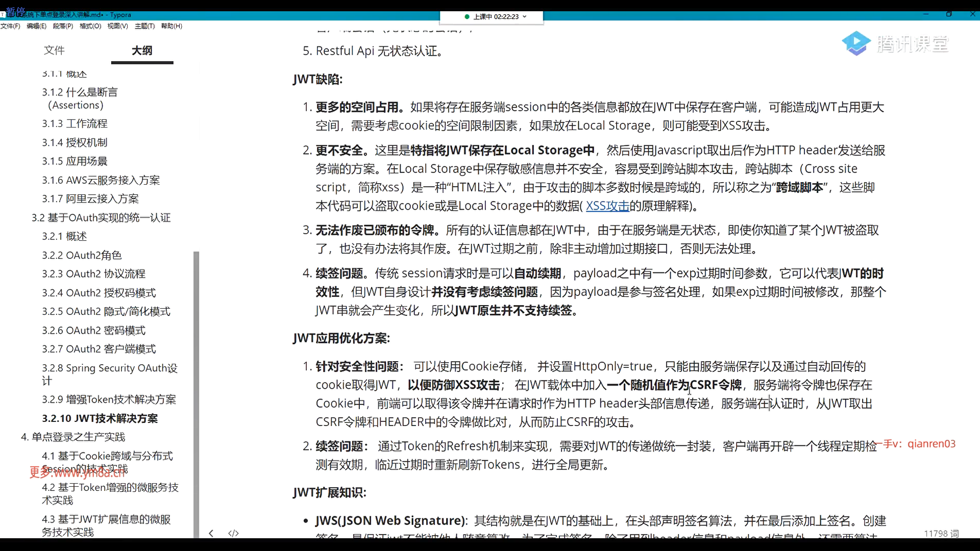Open the 段落(P) menu

(x=63, y=26)
